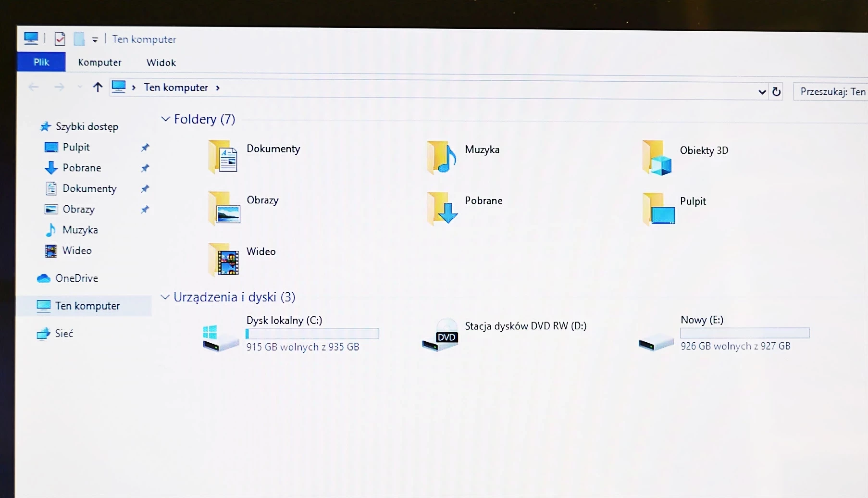Switch to the Widok tab

point(161,62)
